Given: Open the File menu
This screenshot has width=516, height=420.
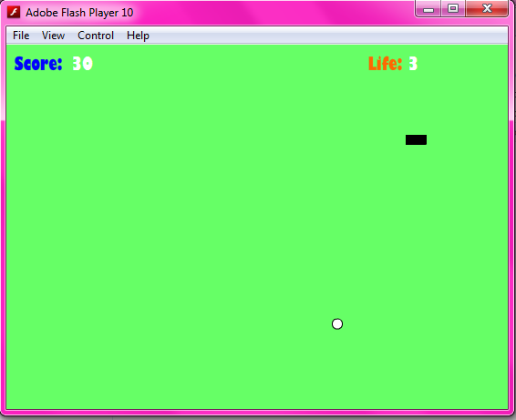Looking at the screenshot, I should (x=21, y=36).
